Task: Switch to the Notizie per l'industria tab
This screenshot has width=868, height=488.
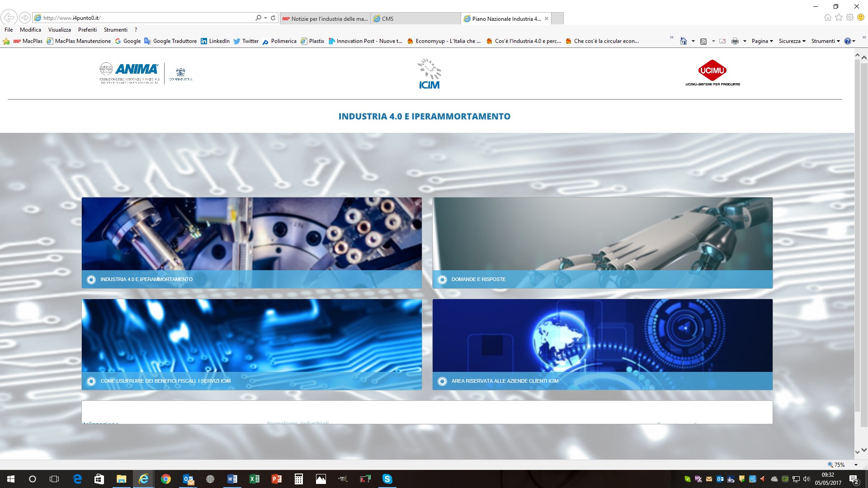Action: click(325, 19)
